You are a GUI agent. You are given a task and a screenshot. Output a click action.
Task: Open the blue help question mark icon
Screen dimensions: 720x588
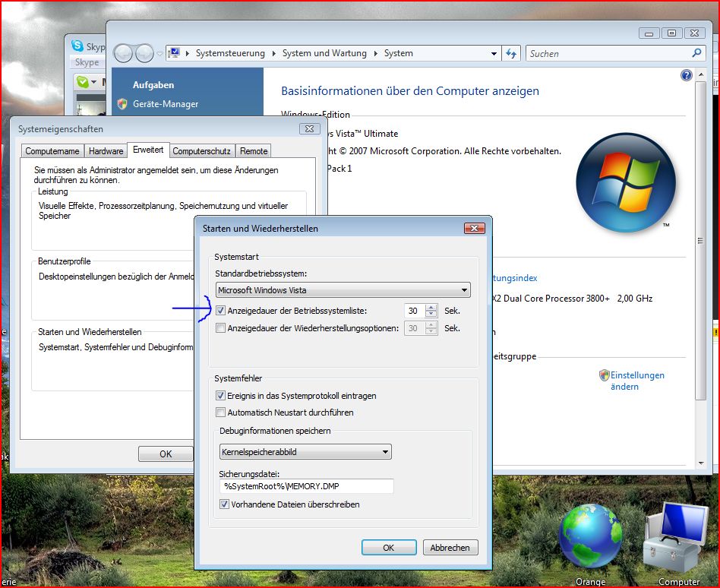click(x=686, y=75)
